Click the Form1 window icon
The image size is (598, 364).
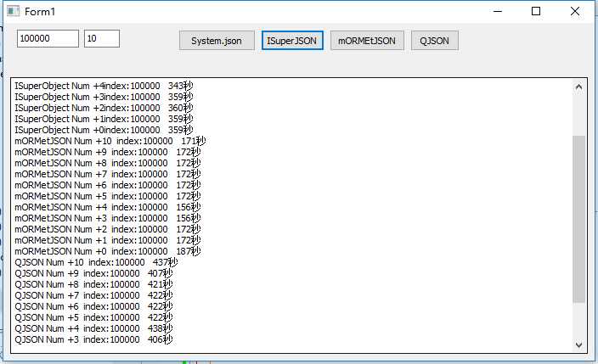tap(13, 11)
